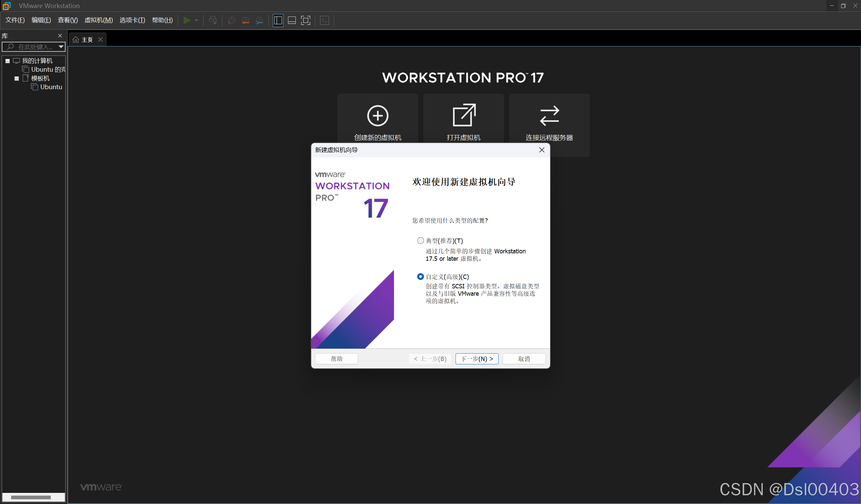
Task: Open the 编辑(E) menu
Action: 41,20
